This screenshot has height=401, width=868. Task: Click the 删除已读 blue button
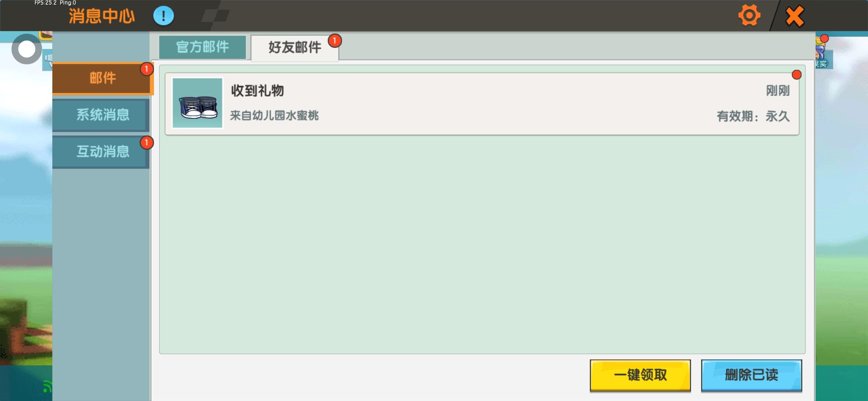coord(752,375)
